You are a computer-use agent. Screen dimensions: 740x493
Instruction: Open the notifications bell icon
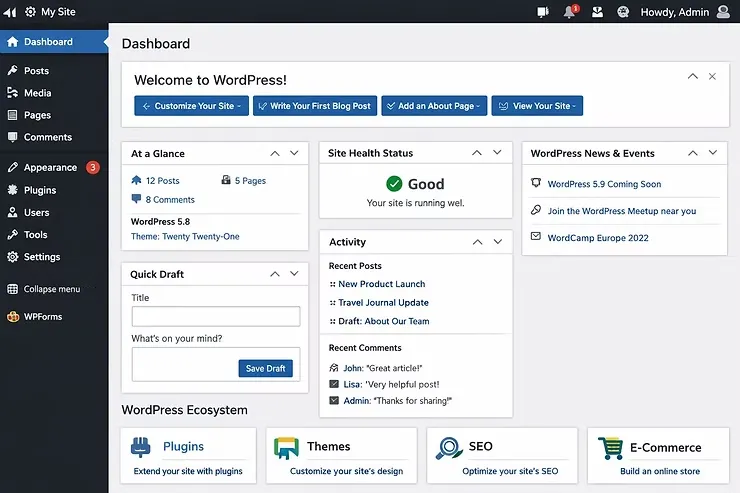[570, 12]
